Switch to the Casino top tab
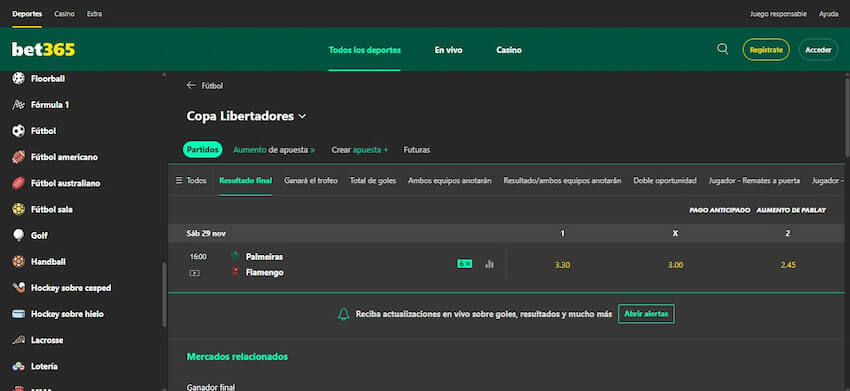 [65, 14]
